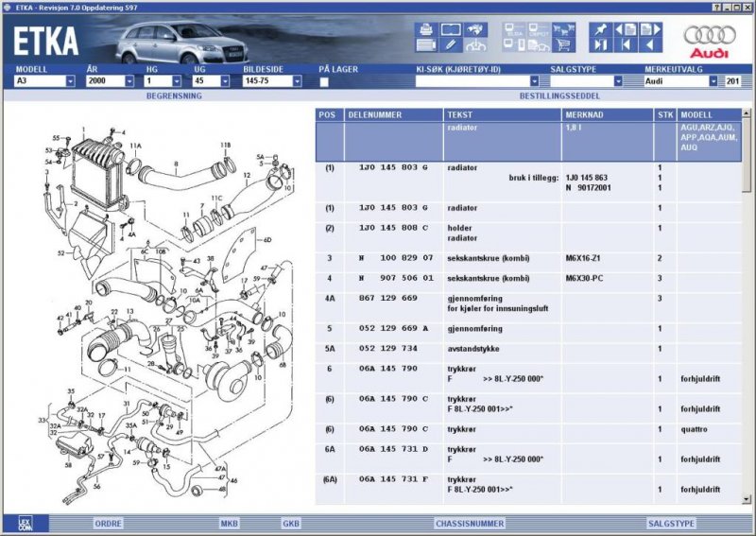This screenshot has height=536, width=756.
Task: Go to the next illustration page icon
Action: point(649,29)
